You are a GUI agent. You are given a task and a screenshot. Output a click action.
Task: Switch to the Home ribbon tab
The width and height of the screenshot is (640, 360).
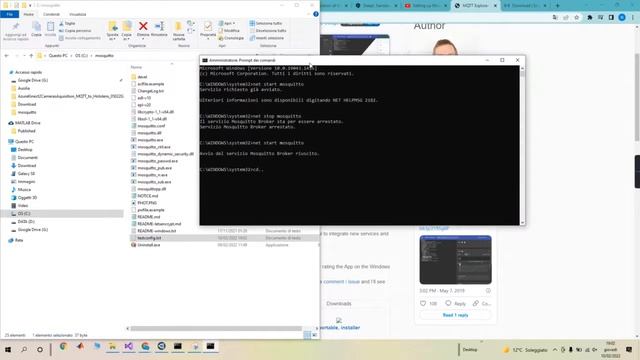point(29,14)
